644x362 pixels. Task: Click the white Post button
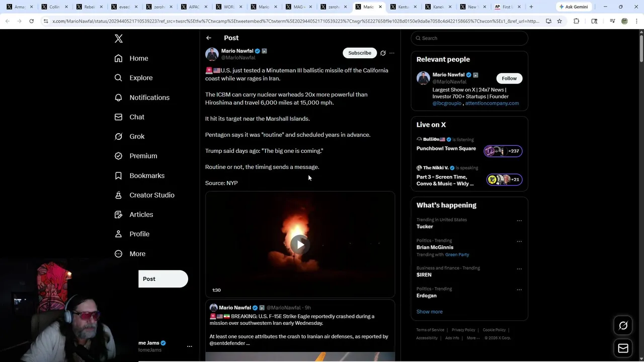163,279
